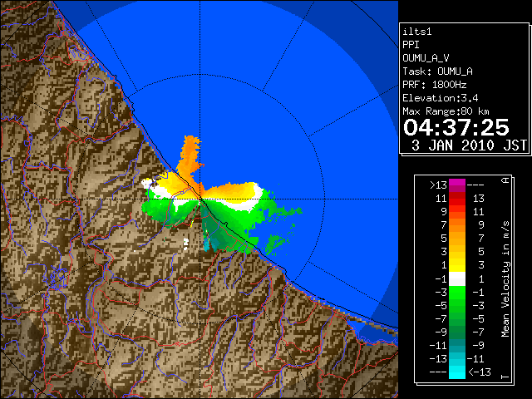Click the white swatch in velocity legend
532x399 pixels.
click(457, 279)
